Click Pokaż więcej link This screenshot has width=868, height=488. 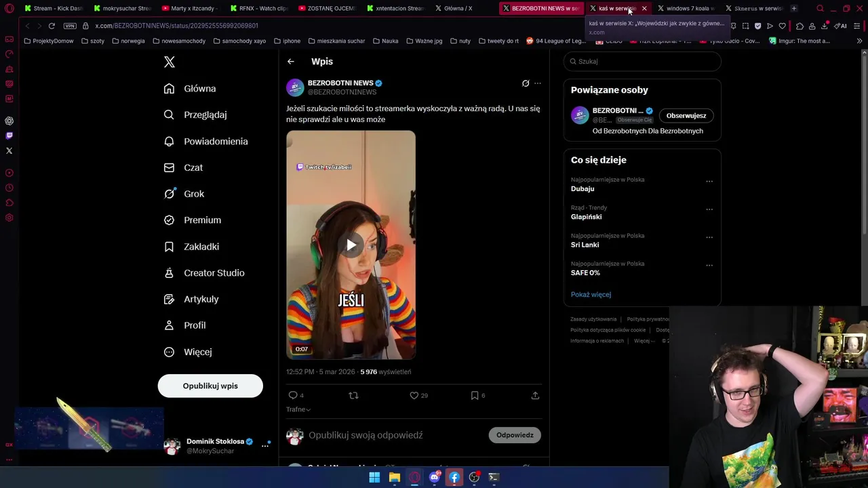(591, 295)
